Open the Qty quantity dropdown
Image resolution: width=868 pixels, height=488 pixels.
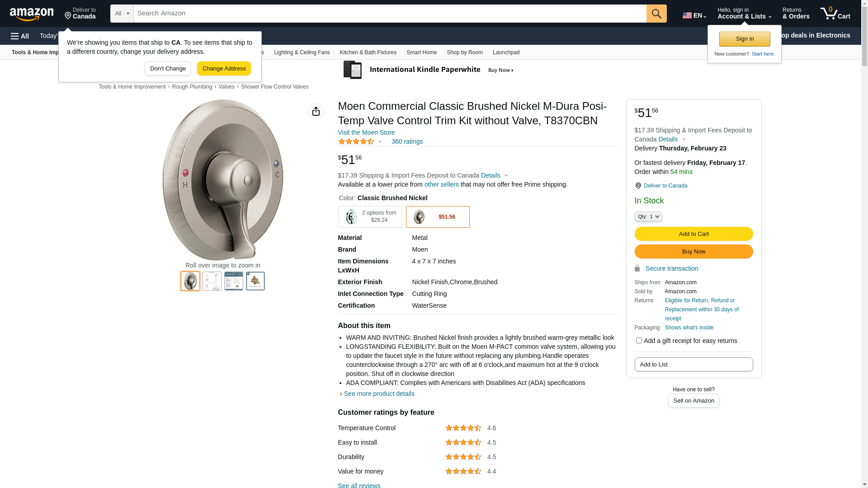(x=648, y=217)
